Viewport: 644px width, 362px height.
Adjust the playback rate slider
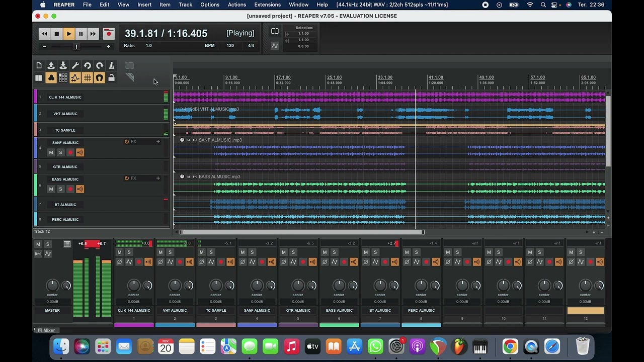click(76, 46)
